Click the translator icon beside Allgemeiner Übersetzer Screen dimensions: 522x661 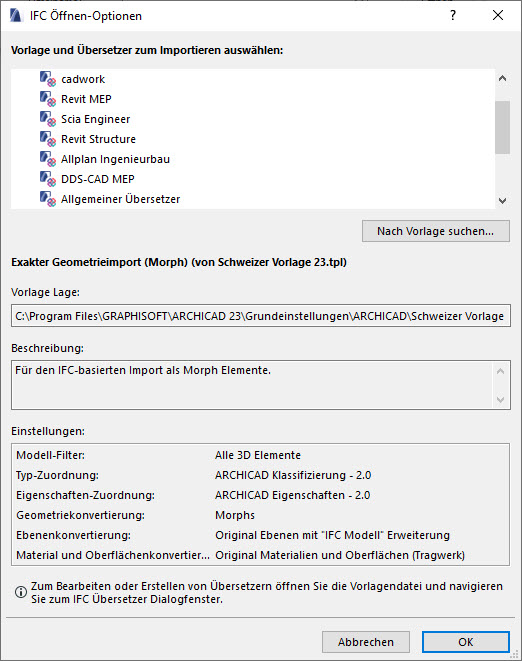(x=48, y=199)
